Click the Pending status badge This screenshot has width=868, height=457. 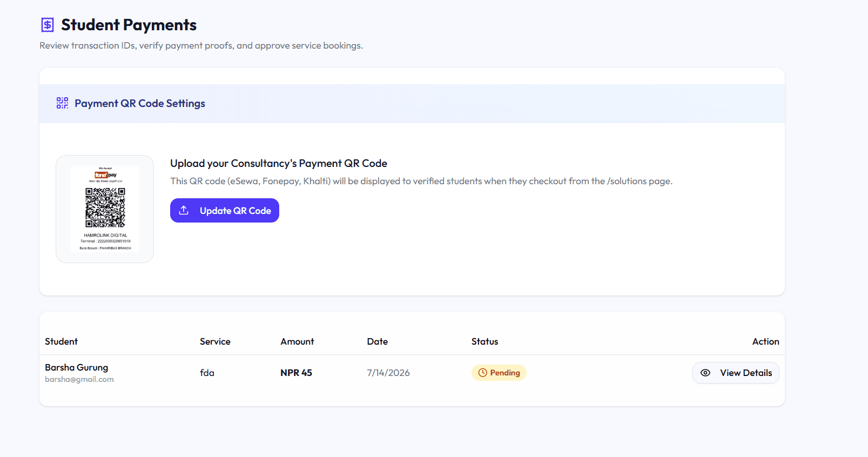tap(499, 373)
